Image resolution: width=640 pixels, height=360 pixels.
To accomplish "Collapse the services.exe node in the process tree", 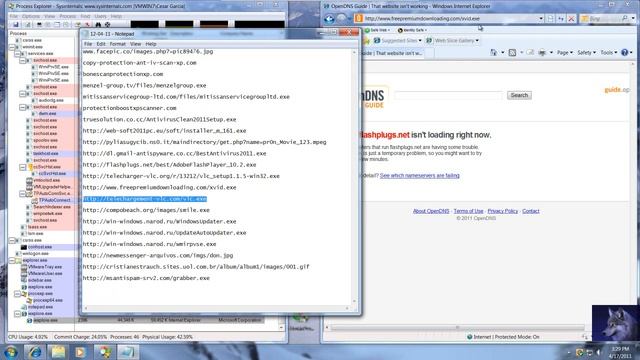I will [18, 53].
